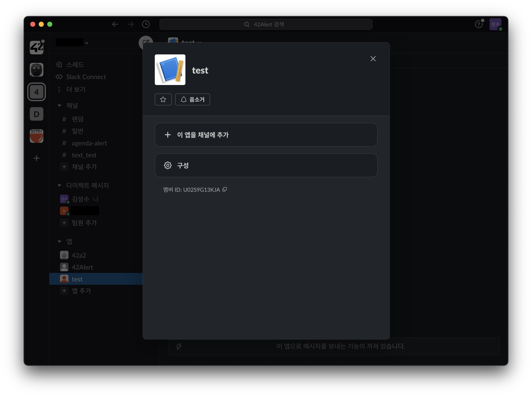The image size is (532, 397).
Task: Expand 더 보기 in the sidebar
Action: pos(76,89)
